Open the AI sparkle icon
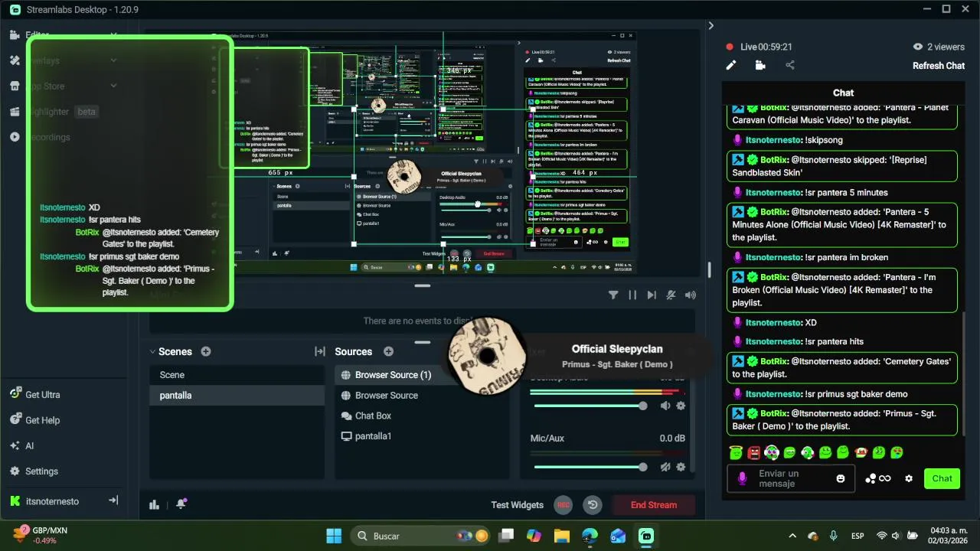This screenshot has height=551, width=980. point(15,445)
